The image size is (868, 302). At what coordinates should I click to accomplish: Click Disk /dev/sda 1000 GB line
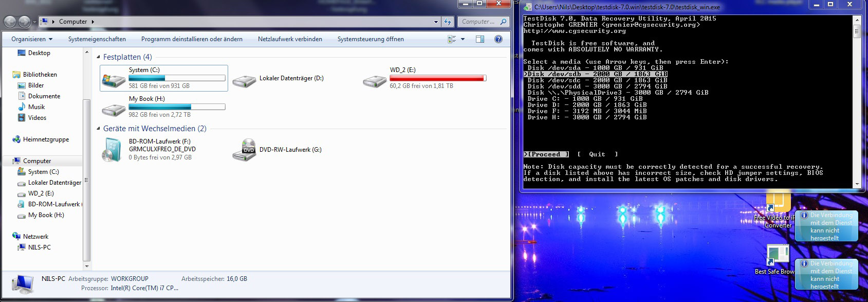pos(596,68)
